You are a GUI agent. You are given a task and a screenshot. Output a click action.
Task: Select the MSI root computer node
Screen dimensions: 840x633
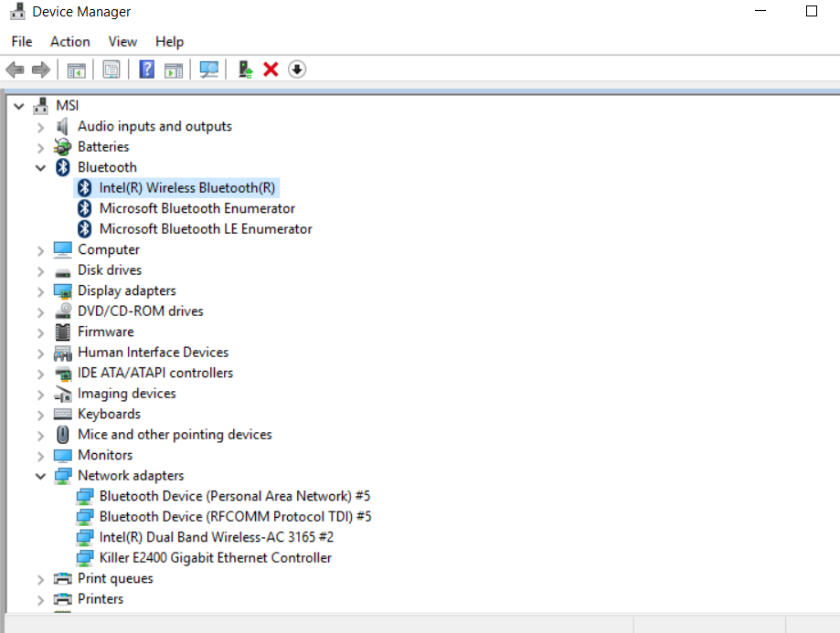click(67, 105)
